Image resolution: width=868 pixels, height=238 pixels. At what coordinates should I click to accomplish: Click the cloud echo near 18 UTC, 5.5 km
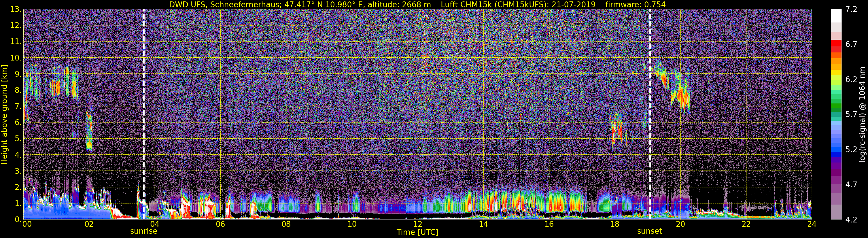[x=618, y=130]
